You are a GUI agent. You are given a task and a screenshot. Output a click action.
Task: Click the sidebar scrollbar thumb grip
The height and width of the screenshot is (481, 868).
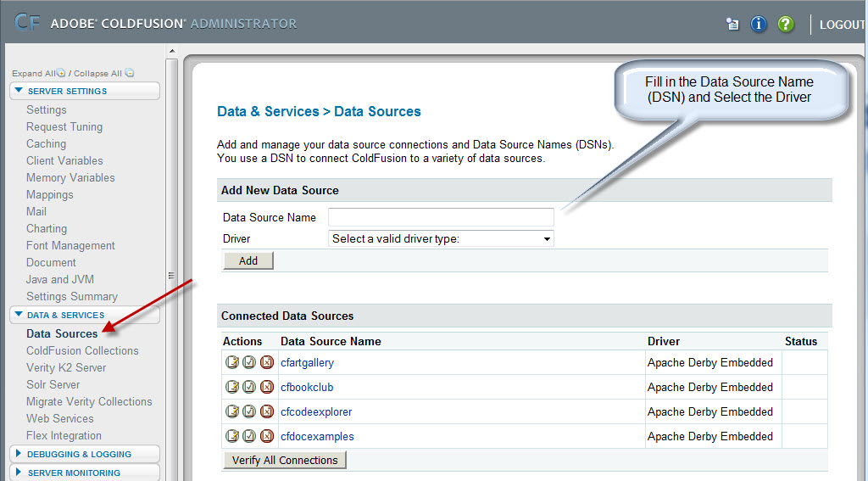click(171, 276)
